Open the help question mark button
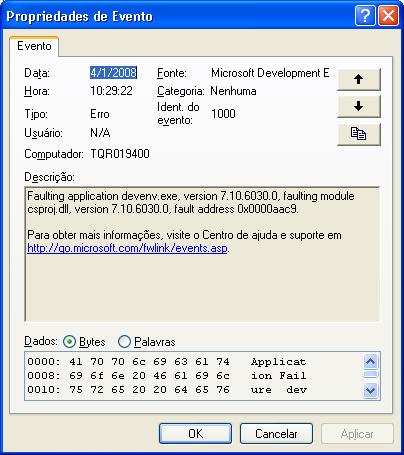Viewport: 404px width, 455px height. [x=365, y=16]
